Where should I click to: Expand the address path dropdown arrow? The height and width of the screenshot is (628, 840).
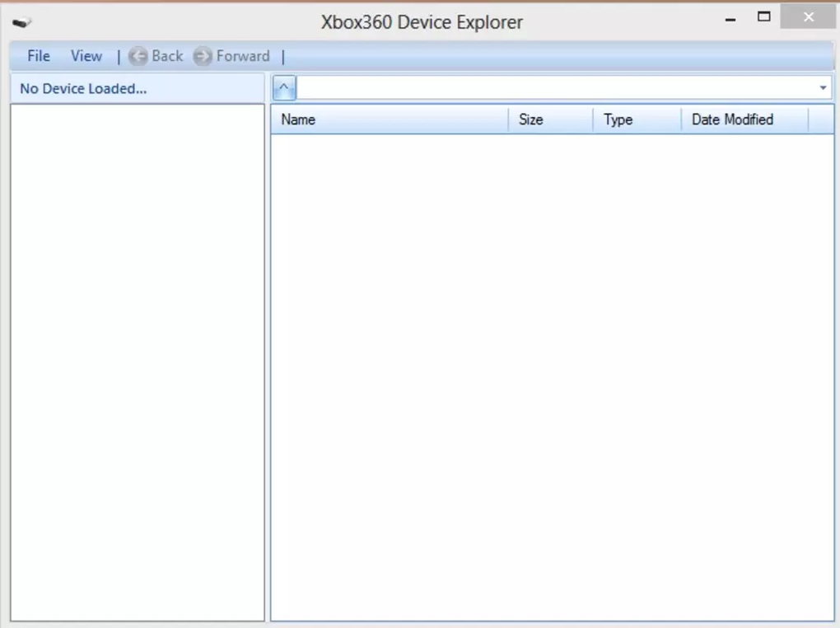pyautogui.click(x=823, y=87)
